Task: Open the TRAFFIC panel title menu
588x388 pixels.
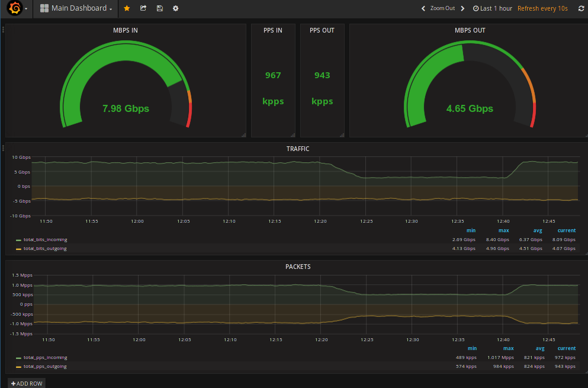Action: (298, 149)
